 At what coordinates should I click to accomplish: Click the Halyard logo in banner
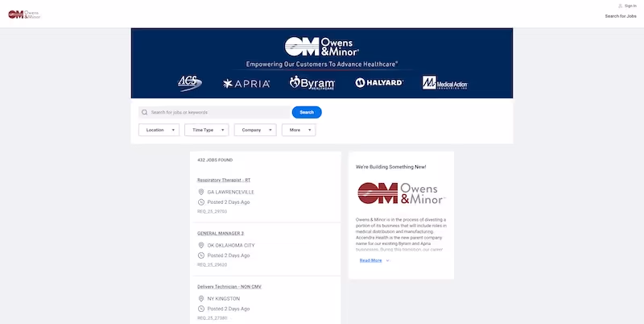(379, 83)
